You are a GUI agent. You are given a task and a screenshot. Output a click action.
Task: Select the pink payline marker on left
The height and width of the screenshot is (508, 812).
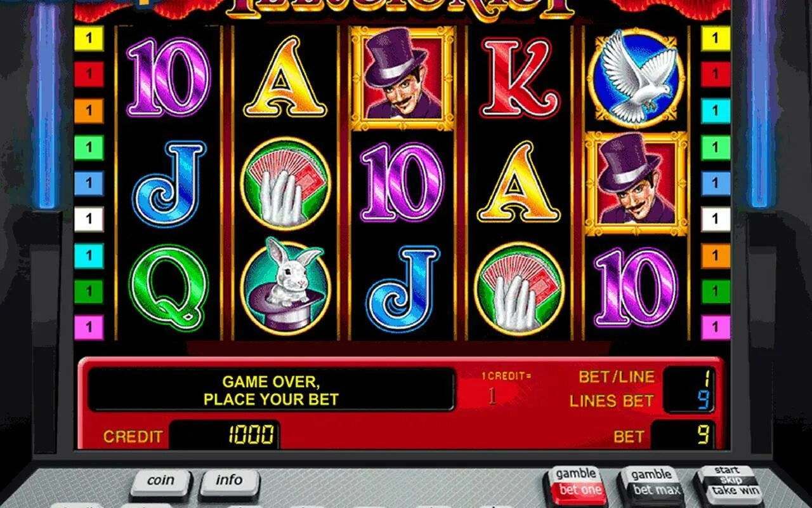(x=89, y=328)
